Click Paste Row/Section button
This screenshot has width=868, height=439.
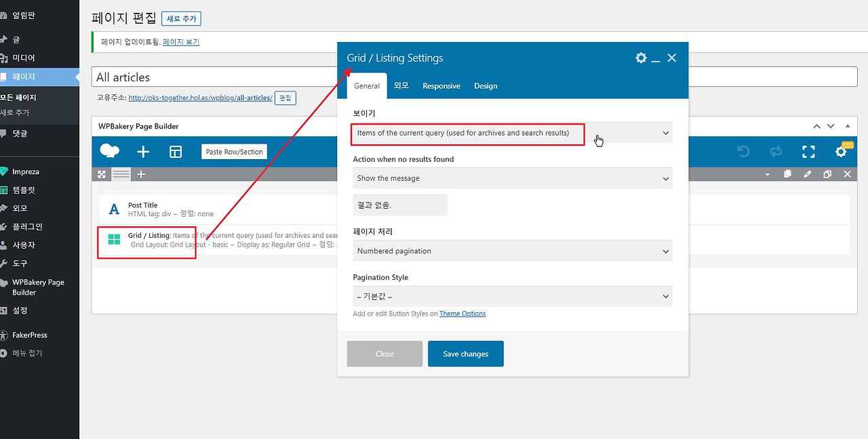click(234, 152)
